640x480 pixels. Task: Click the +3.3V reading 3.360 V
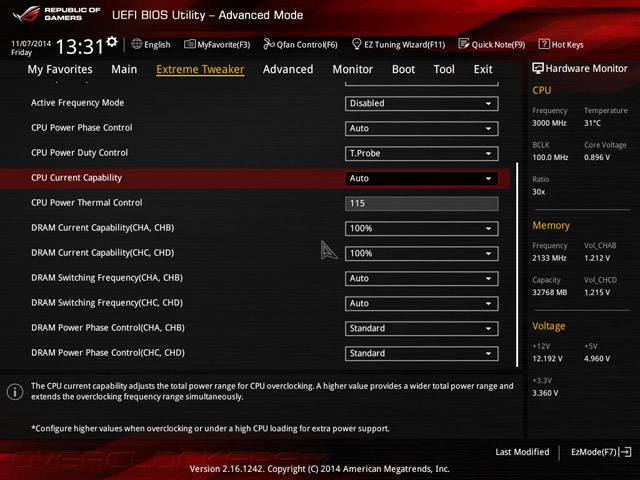pos(545,393)
